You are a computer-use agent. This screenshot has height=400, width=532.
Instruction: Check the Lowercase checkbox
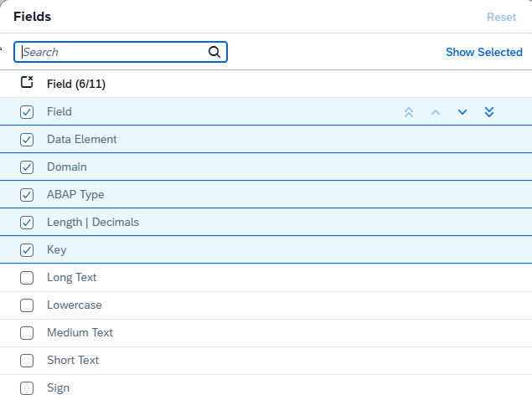(x=27, y=305)
